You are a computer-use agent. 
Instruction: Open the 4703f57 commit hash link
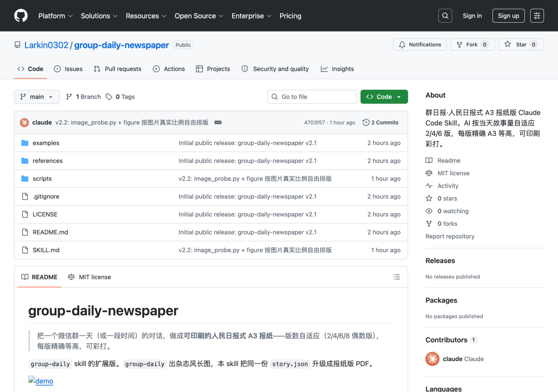[x=314, y=122]
